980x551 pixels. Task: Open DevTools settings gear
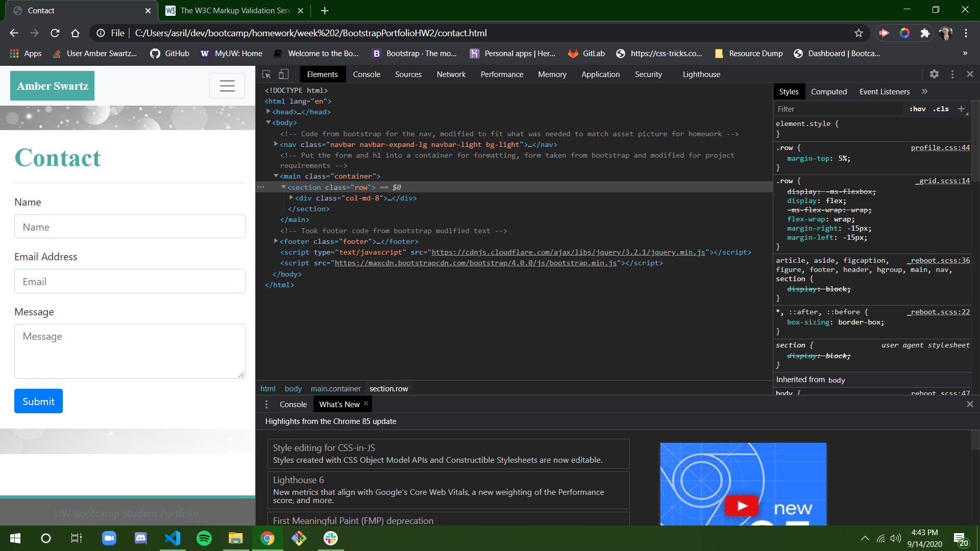[934, 74]
